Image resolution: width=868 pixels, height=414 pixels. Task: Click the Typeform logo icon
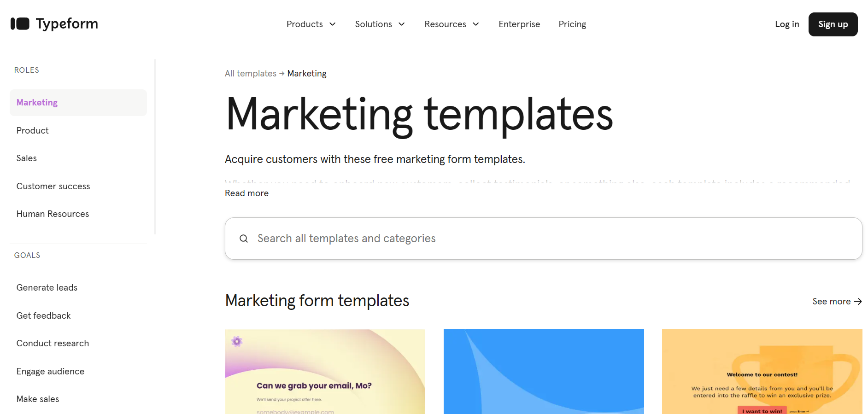click(x=20, y=24)
